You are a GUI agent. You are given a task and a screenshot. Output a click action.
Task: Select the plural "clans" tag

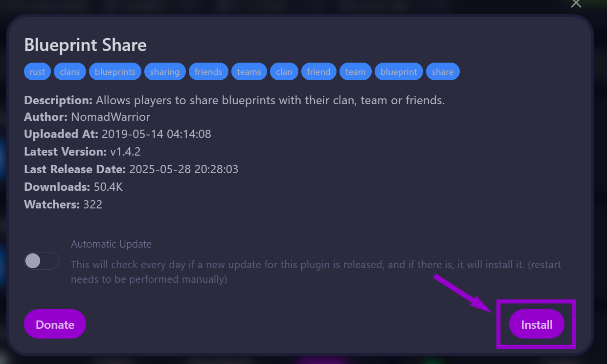pos(70,71)
